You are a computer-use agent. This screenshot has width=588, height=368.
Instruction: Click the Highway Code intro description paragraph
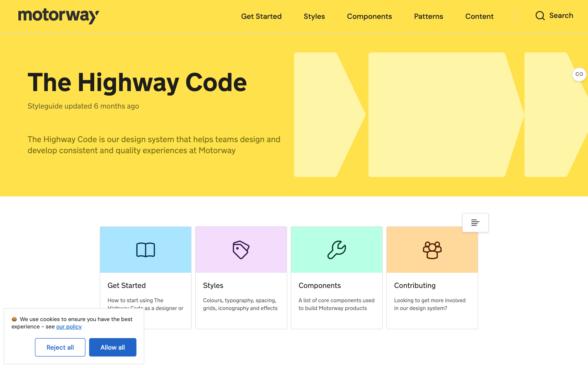[154, 145]
